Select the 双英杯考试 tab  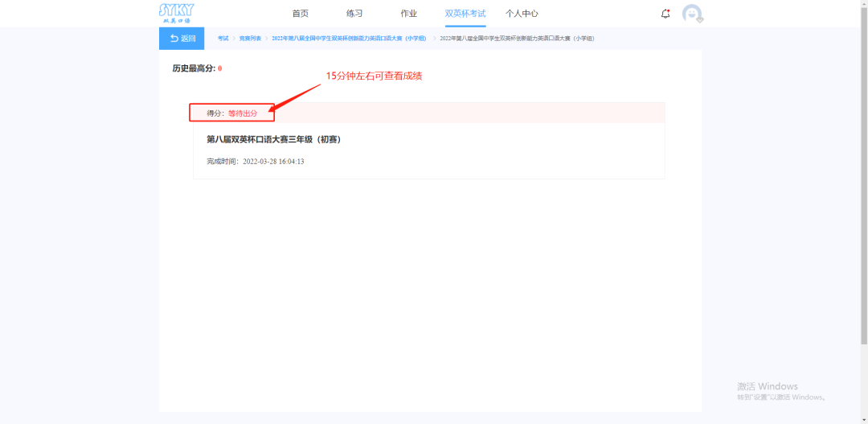(x=465, y=14)
